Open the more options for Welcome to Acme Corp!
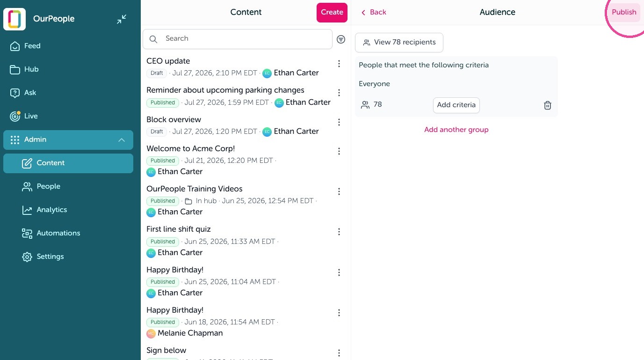The image size is (644, 360). (x=339, y=151)
